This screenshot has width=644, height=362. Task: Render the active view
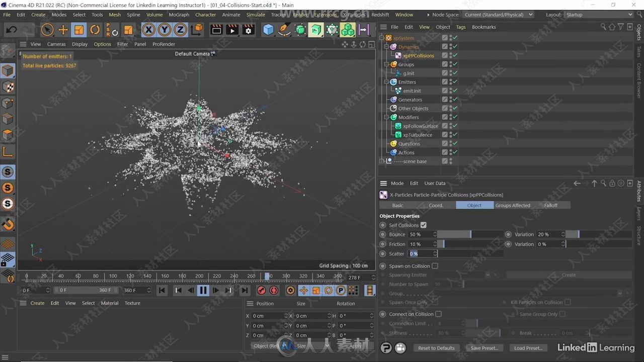[216, 30]
